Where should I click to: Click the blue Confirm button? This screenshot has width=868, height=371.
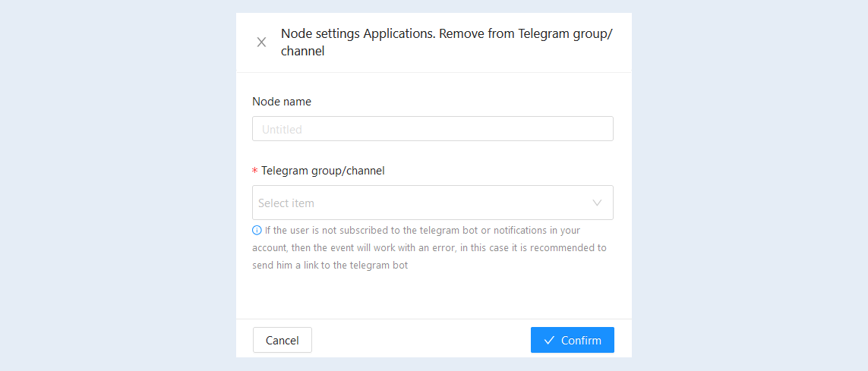[x=573, y=340]
